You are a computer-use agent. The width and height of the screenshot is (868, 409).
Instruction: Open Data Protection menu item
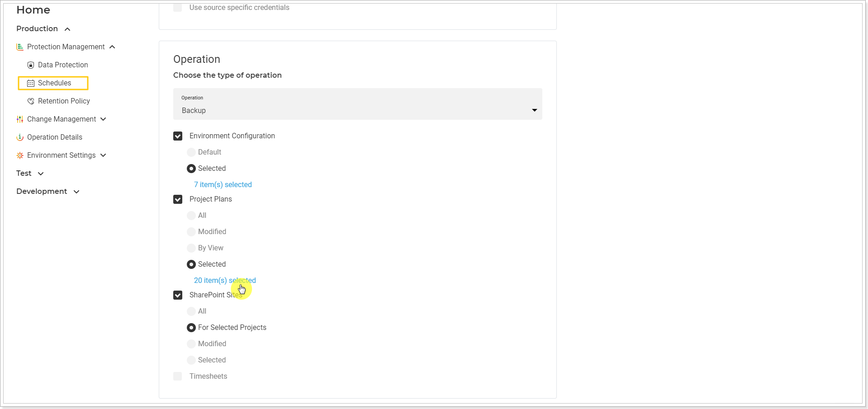pyautogui.click(x=63, y=65)
